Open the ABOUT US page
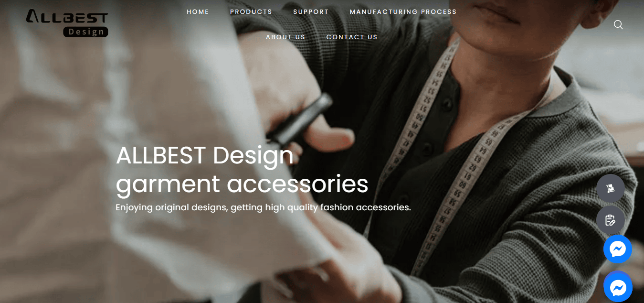This screenshot has width=644, height=303. click(x=285, y=37)
